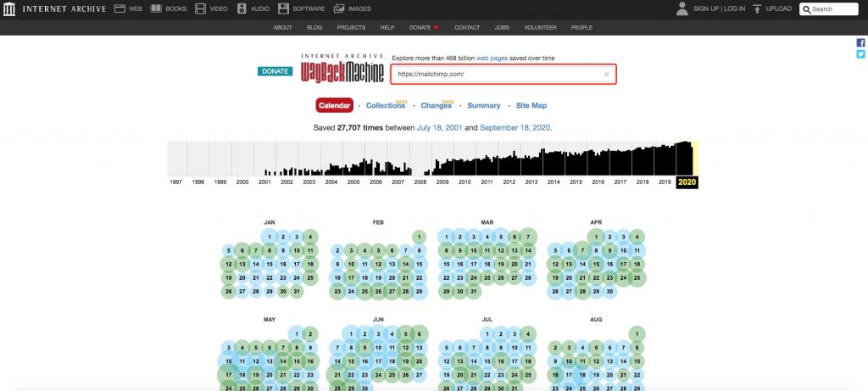Click April 9 on the calendar

[x=609, y=250]
